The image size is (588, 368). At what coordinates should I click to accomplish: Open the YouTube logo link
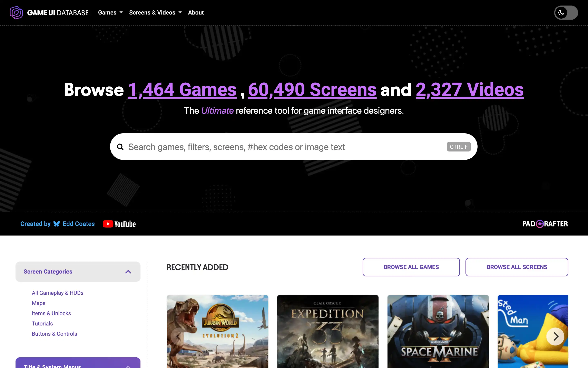[x=119, y=224]
